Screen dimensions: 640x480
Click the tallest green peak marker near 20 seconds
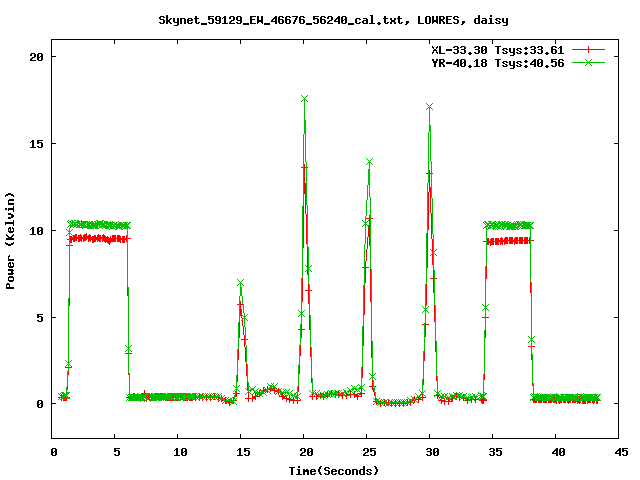click(304, 99)
